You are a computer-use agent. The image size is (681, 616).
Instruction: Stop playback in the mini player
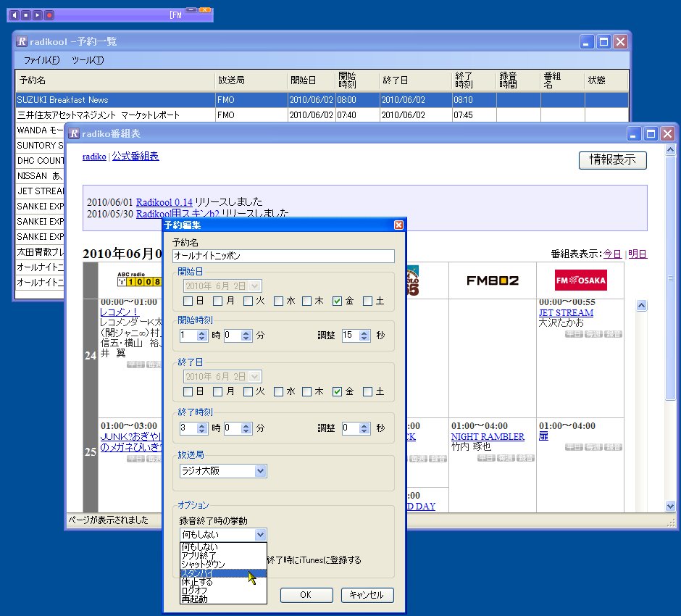26,15
